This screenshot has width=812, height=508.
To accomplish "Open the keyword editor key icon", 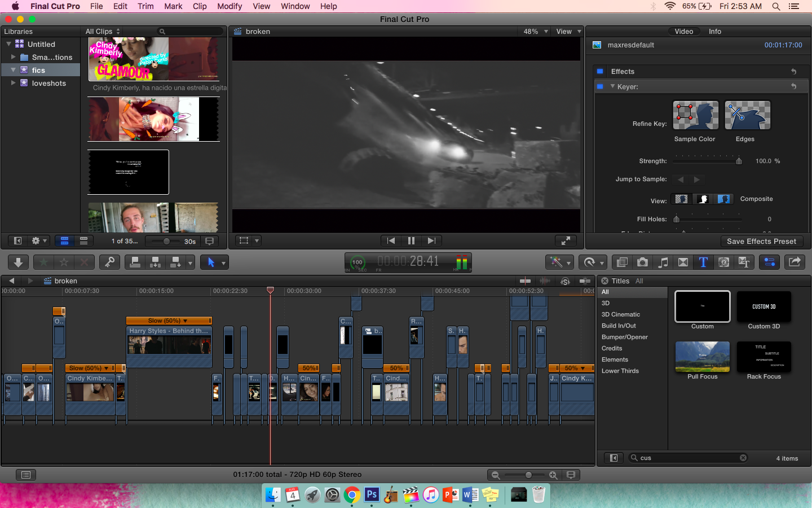I will 109,262.
